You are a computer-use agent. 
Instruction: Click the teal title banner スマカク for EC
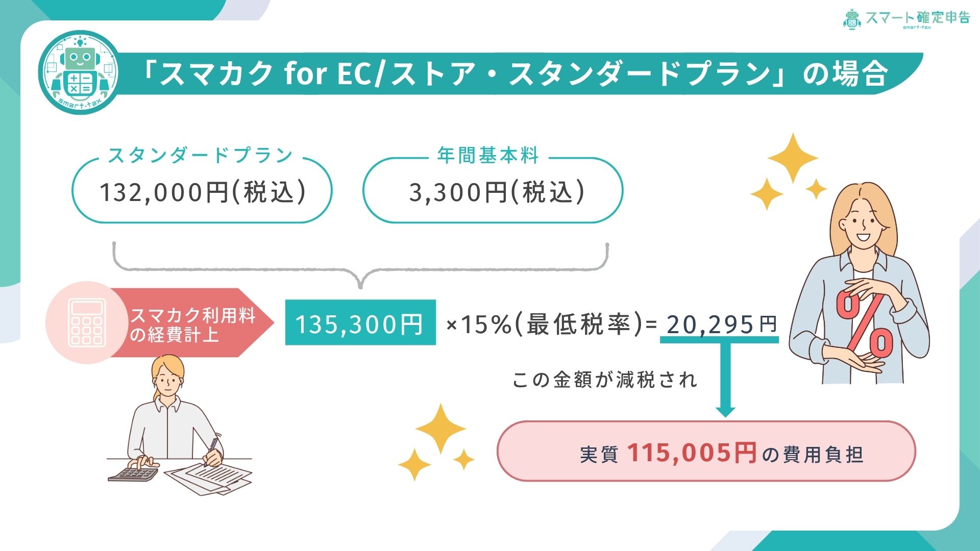pyautogui.click(x=516, y=73)
